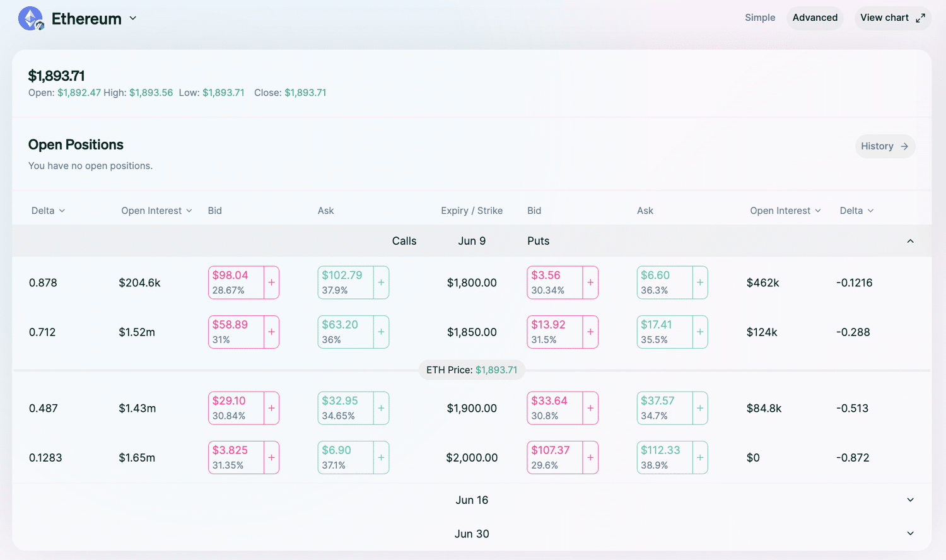Switch to Simple trading mode
The height and width of the screenshot is (560, 946).
(x=760, y=18)
